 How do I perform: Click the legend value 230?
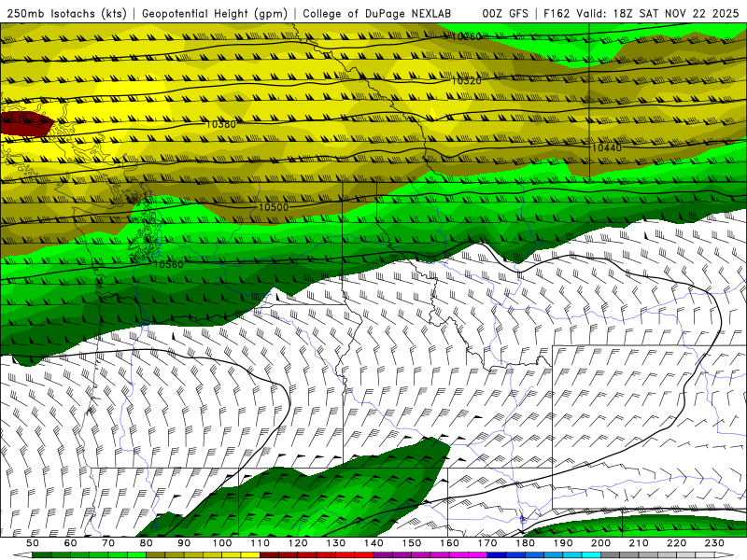coord(714,543)
